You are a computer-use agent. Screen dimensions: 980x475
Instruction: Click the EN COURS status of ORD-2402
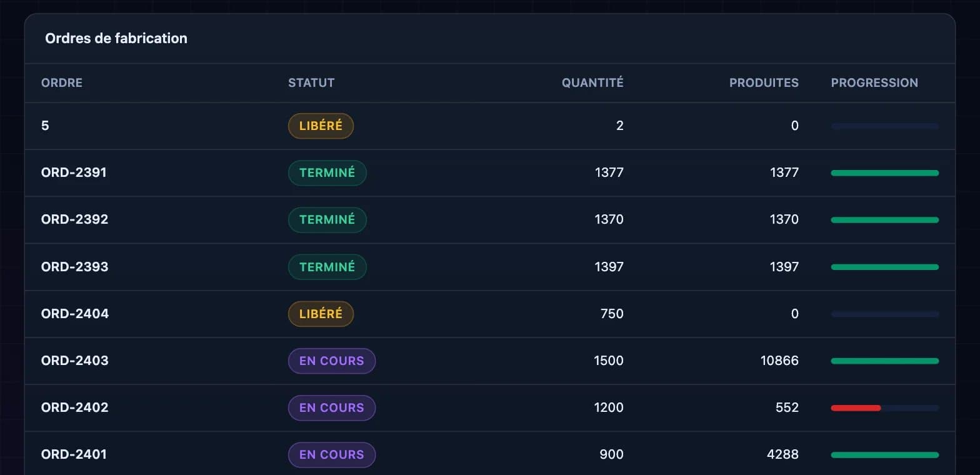pyautogui.click(x=331, y=407)
